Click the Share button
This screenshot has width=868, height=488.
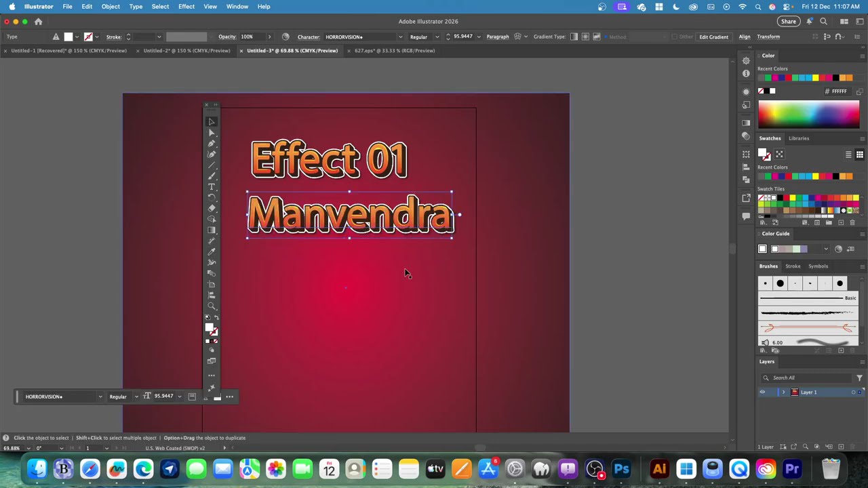coord(788,22)
